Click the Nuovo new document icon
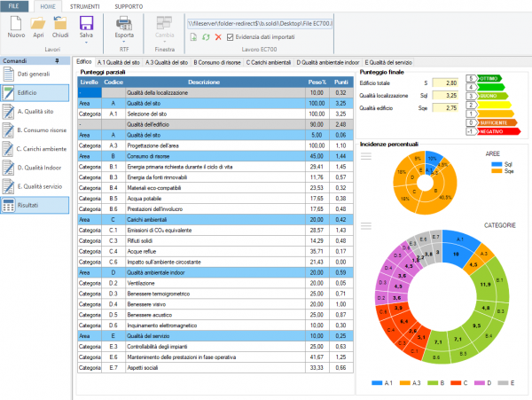 (x=16, y=24)
